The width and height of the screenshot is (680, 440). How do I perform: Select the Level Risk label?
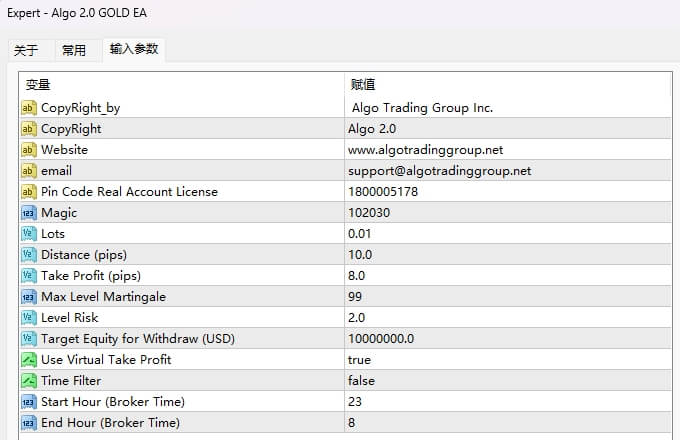pos(70,318)
